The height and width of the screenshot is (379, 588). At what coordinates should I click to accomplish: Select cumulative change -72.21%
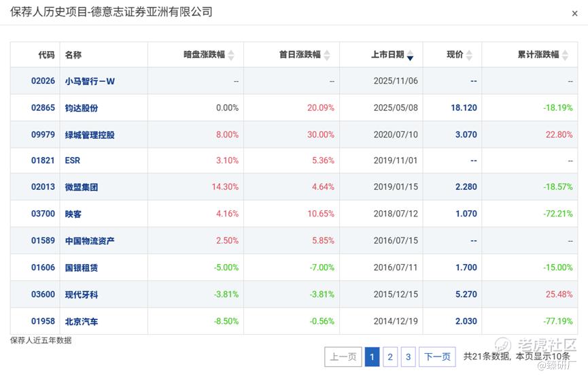[x=558, y=214]
